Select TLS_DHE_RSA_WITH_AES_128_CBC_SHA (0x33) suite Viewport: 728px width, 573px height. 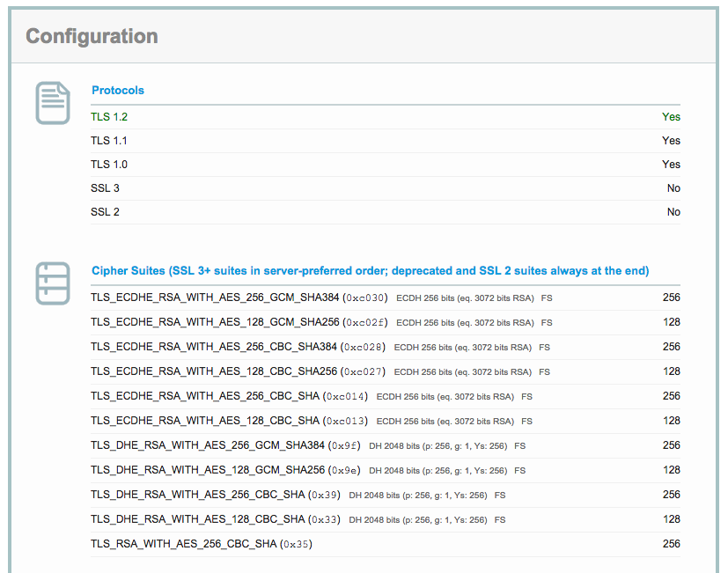click(216, 519)
